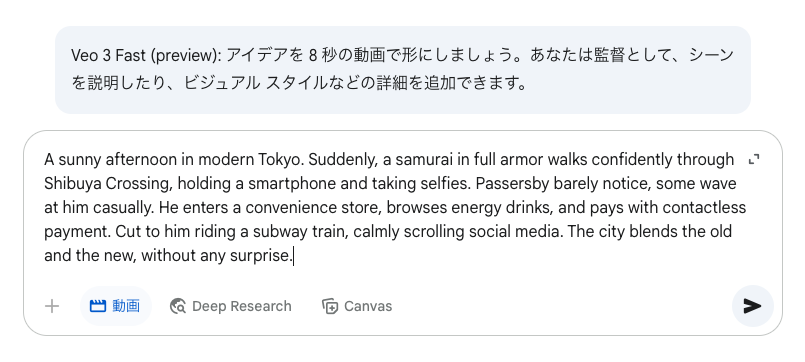The height and width of the screenshot is (362, 805).
Task: Expand the prompt box to fullscreen
Action: point(754,160)
